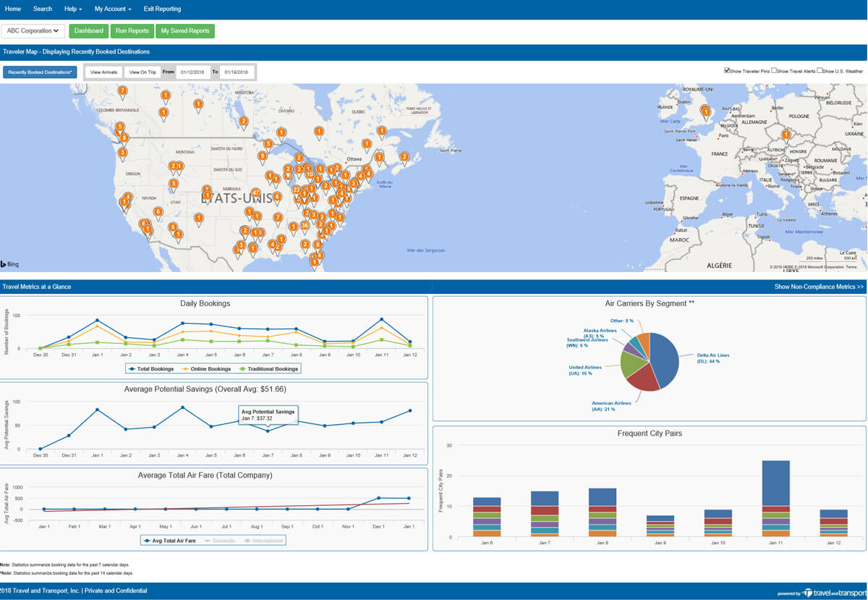This screenshot has width=868, height=600.
Task: Click the Recently Booked Destinations button
Action: point(40,72)
